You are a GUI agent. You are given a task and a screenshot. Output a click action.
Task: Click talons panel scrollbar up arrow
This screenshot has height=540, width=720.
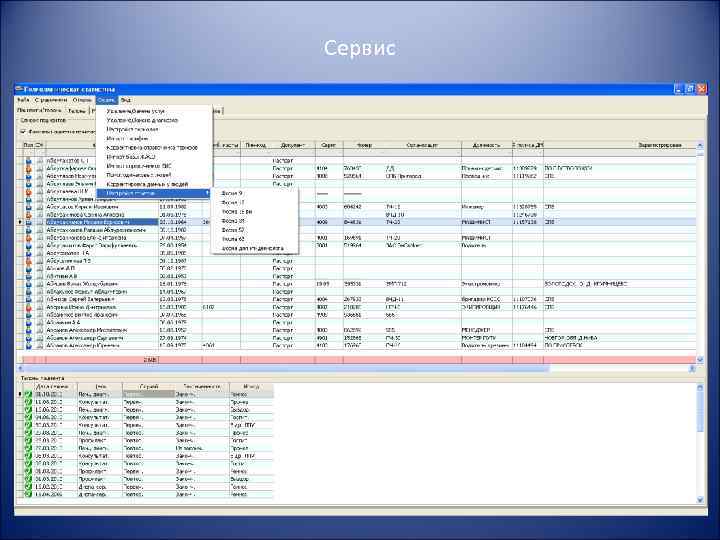click(700, 388)
